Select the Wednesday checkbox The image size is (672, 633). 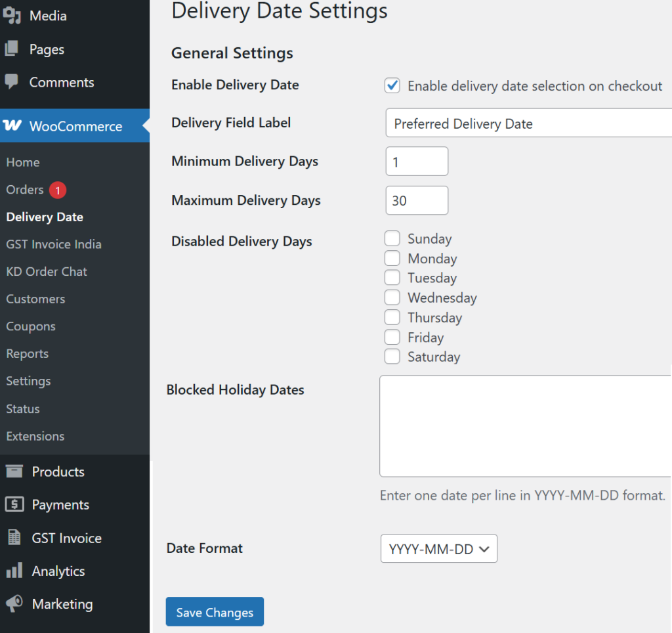(x=392, y=297)
